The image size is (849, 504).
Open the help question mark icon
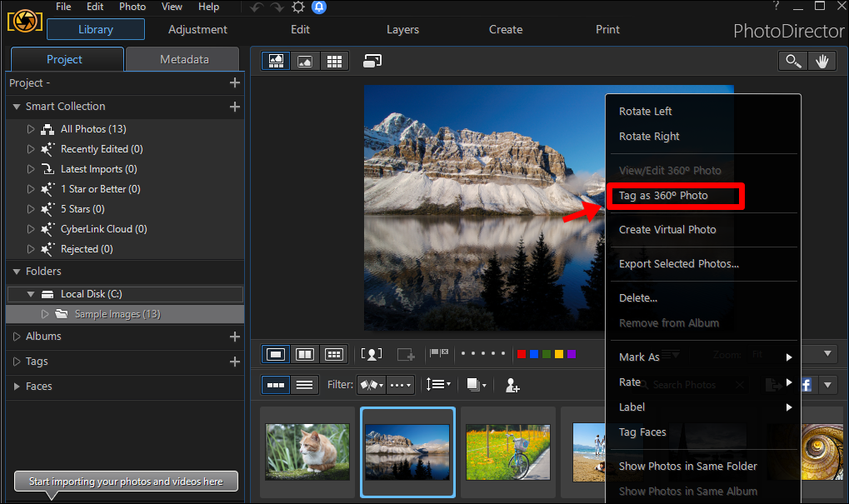777,6
